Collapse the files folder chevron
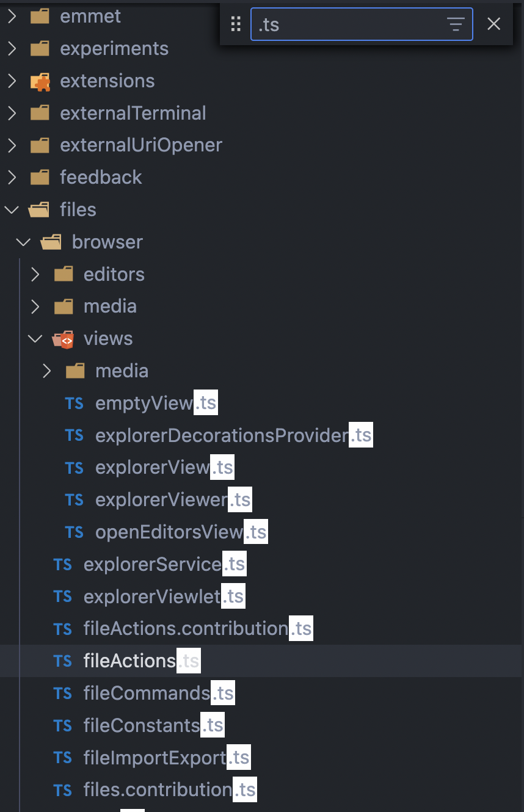This screenshot has height=812, width=524. (11, 209)
